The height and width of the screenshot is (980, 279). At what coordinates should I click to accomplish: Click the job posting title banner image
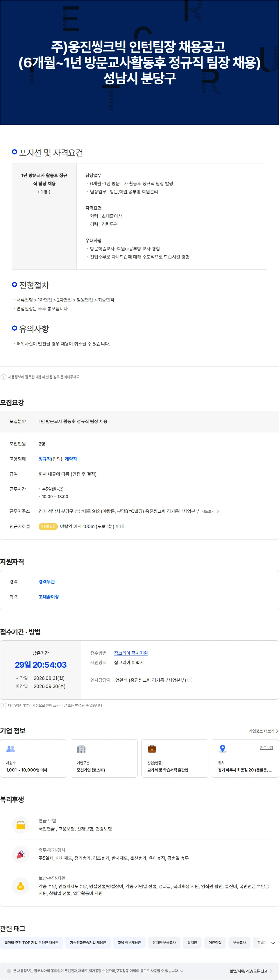139,63
